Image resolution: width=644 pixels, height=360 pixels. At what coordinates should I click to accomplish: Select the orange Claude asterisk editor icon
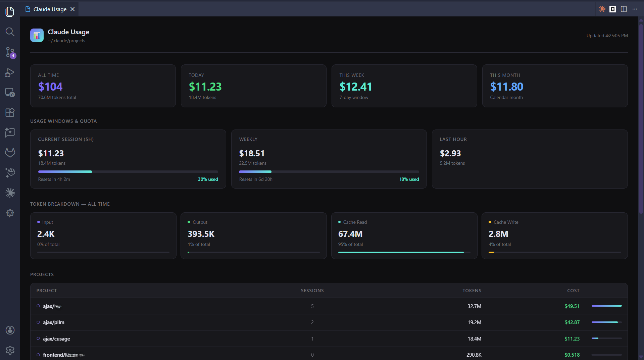[x=602, y=9]
